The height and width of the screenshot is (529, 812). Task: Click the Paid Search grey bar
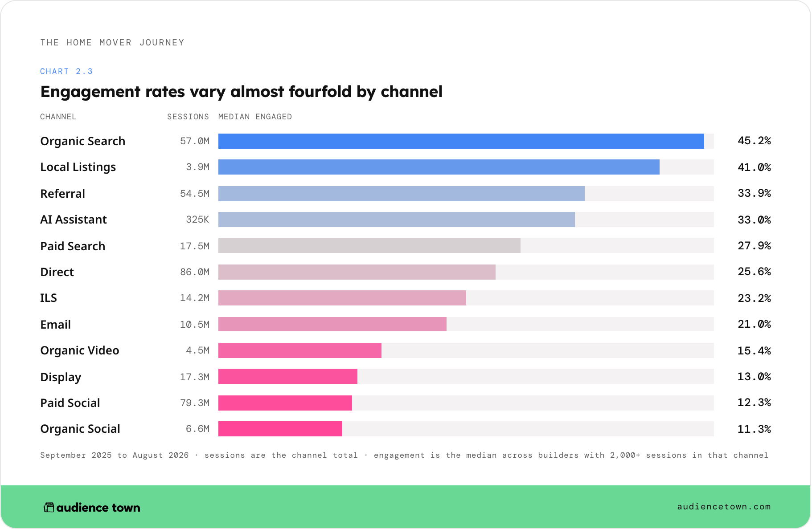click(x=369, y=245)
